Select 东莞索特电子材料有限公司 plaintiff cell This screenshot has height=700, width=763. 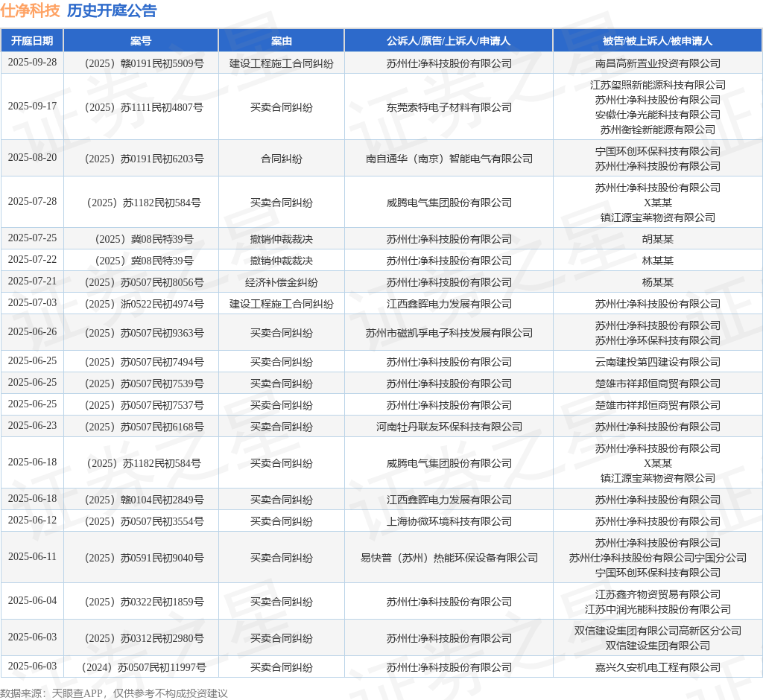[x=449, y=107]
